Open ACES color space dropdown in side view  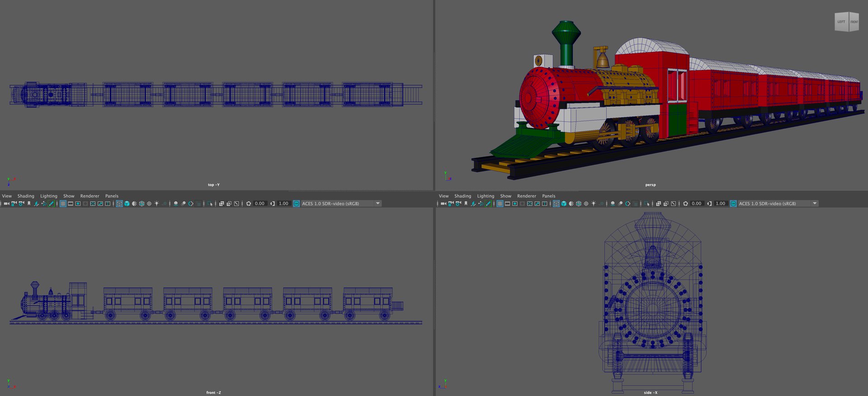(778, 203)
